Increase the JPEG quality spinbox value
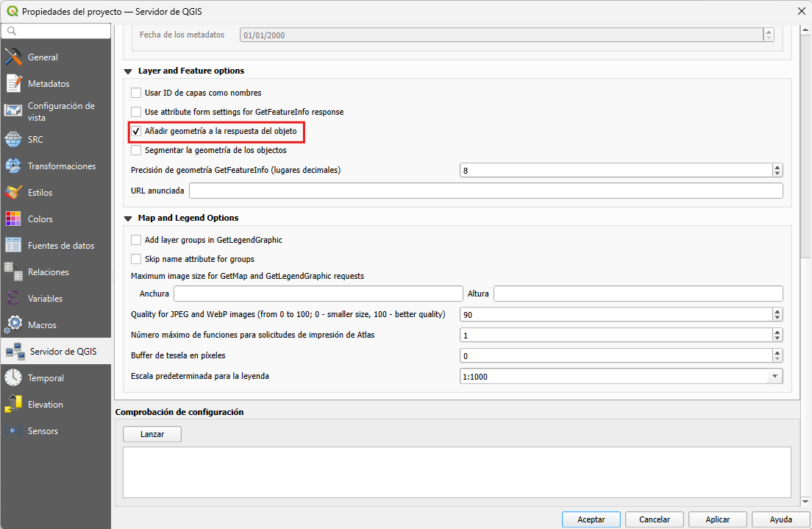 pos(777,312)
